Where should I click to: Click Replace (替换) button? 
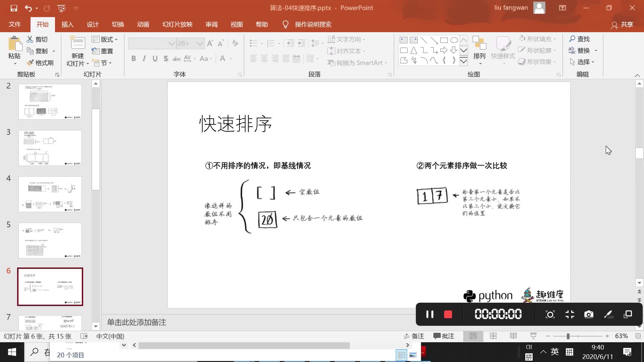(580, 50)
